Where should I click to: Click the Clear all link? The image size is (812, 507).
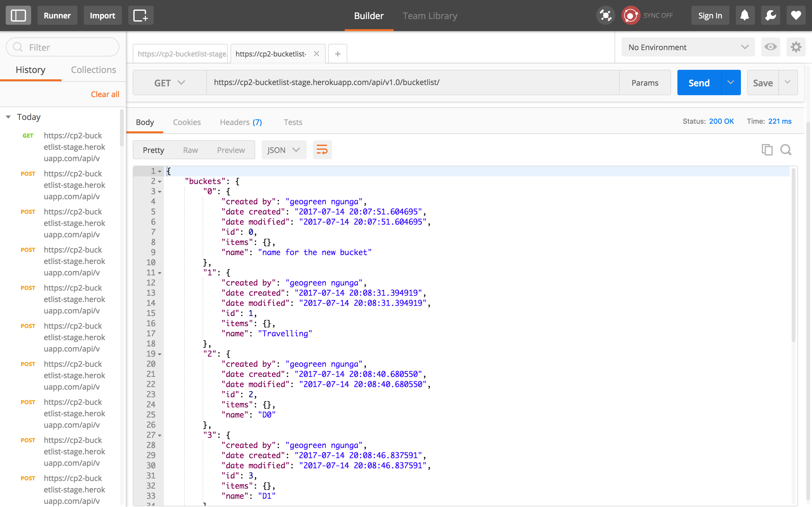point(105,94)
